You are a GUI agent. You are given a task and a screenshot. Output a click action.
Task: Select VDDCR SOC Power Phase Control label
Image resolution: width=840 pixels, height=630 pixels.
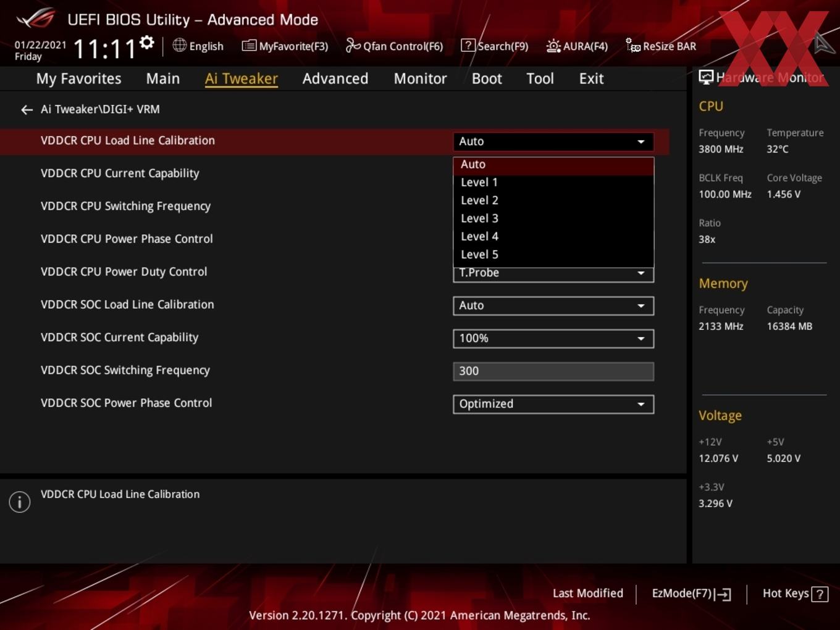pos(126,403)
